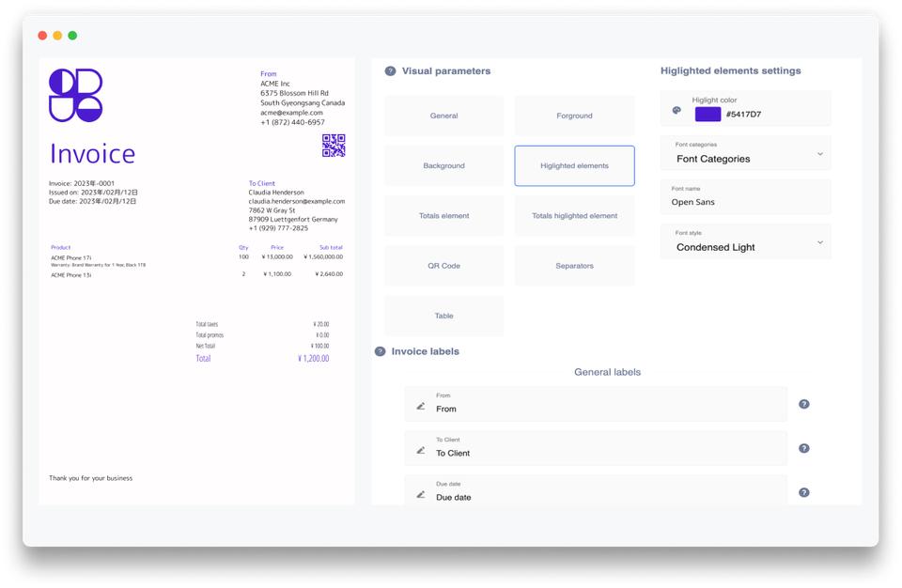Switch to the Background settings panel
This screenshot has width=902, height=588.
point(443,165)
